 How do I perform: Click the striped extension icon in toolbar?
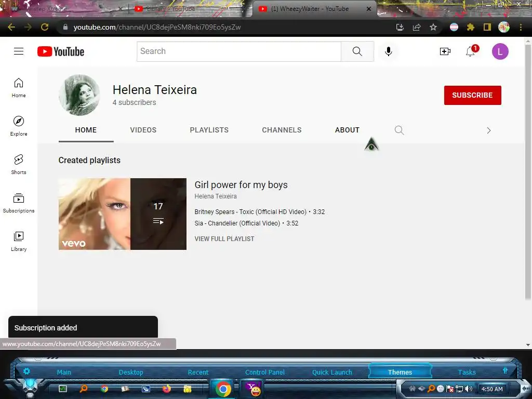click(x=454, y=27)
